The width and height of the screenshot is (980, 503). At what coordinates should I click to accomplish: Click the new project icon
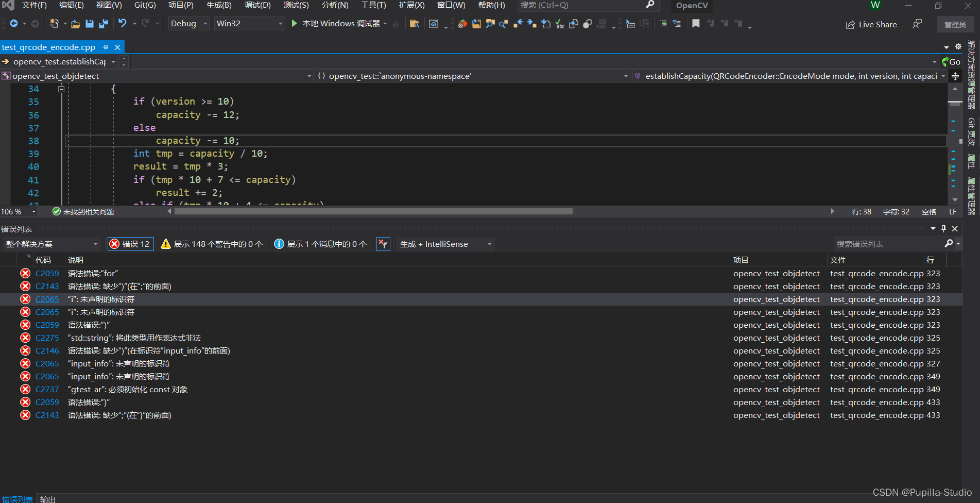click(x=54, y=24)
